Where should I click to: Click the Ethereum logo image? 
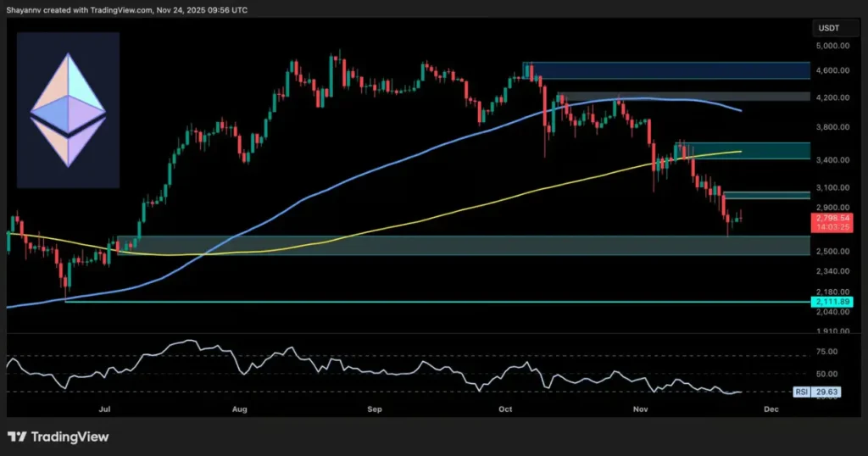coord(68,110)
